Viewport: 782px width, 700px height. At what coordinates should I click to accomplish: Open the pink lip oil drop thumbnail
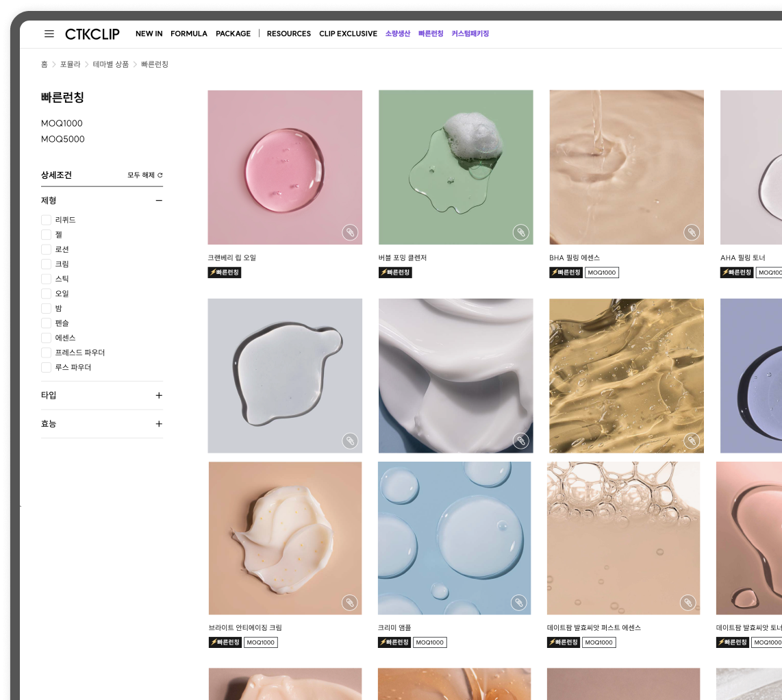[285, 167]
